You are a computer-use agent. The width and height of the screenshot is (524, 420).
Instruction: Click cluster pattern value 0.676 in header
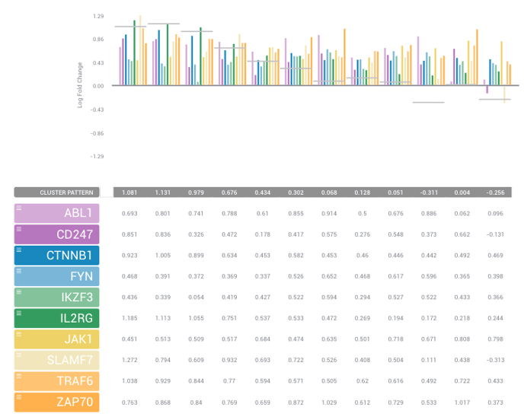point(229,192)
